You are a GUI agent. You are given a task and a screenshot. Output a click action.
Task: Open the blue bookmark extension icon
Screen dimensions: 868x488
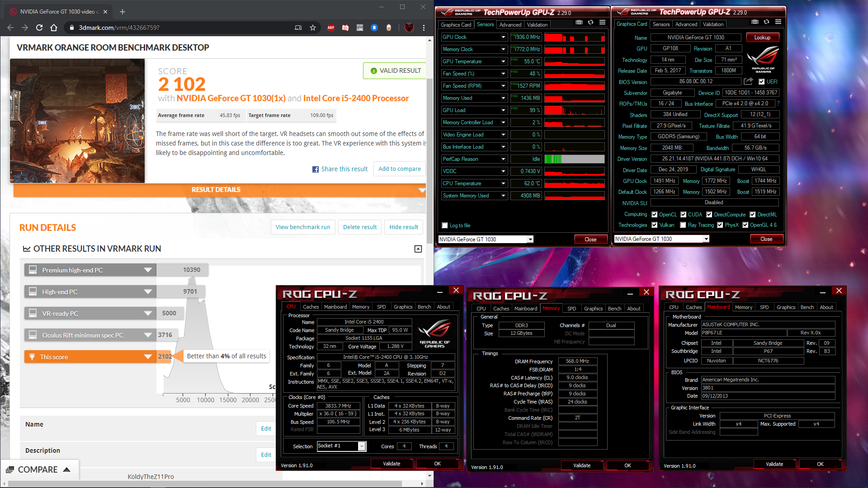pos(374,28)
